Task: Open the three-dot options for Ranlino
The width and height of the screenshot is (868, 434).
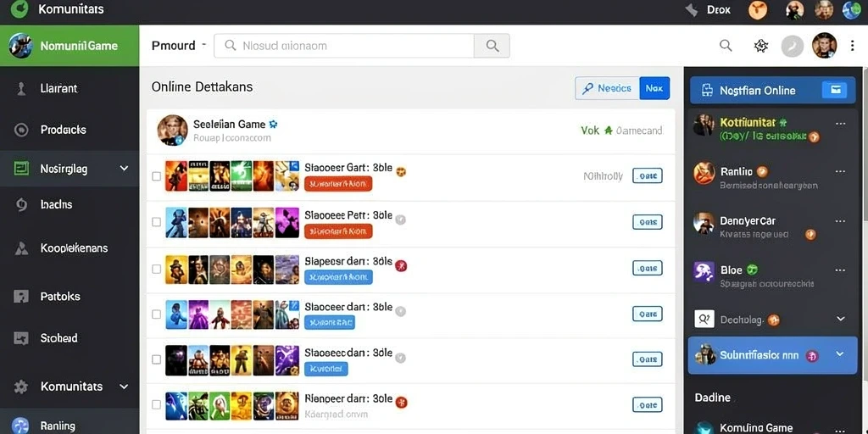Action: tap(840, 171)
